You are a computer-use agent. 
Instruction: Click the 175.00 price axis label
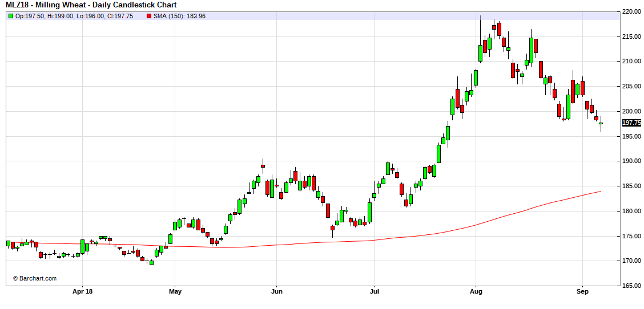(631, 237)
